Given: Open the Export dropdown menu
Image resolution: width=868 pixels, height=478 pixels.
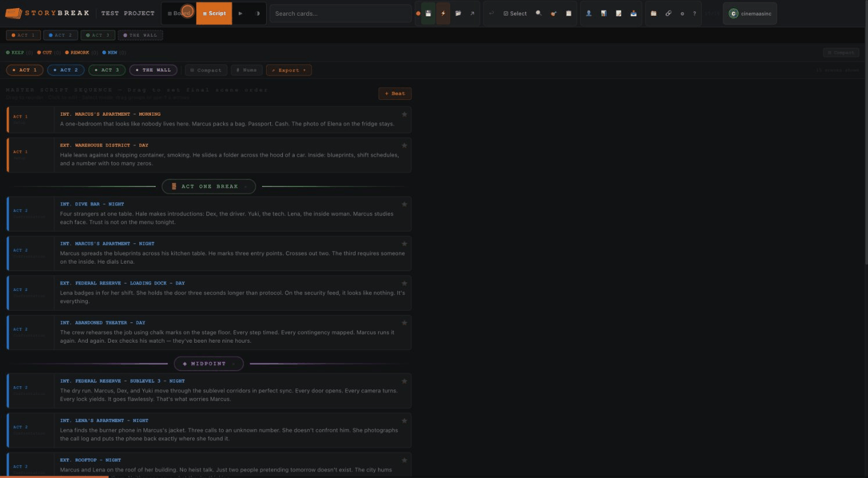Looking at the screenshot, I should tap(289, 70).
